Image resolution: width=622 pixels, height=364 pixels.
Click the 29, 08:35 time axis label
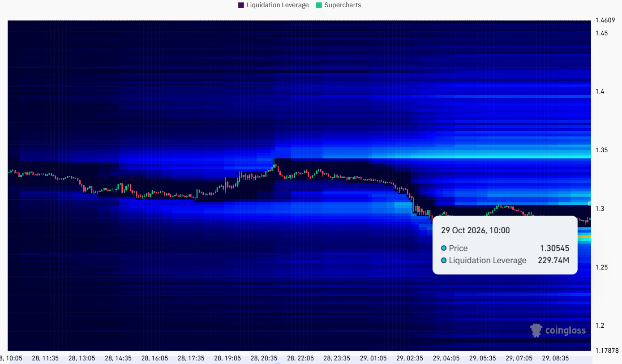(555, 358)
